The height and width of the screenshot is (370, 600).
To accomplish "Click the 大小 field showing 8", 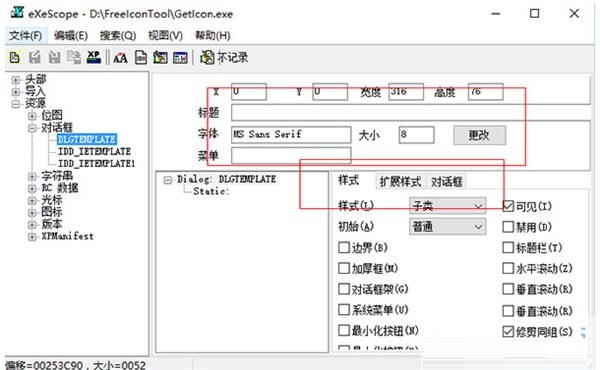I will (416, 135).
